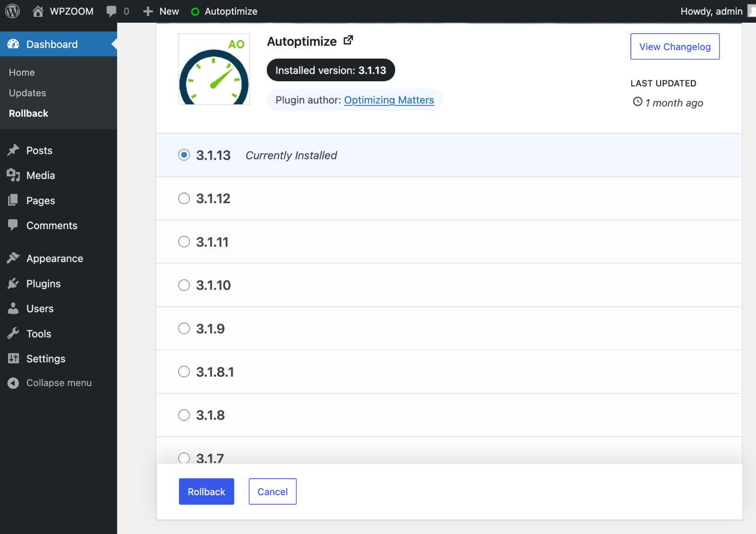This screenshot has height=534, width=756.
Task: Select version 3.1.7 radio button
Action: [184, 458]
